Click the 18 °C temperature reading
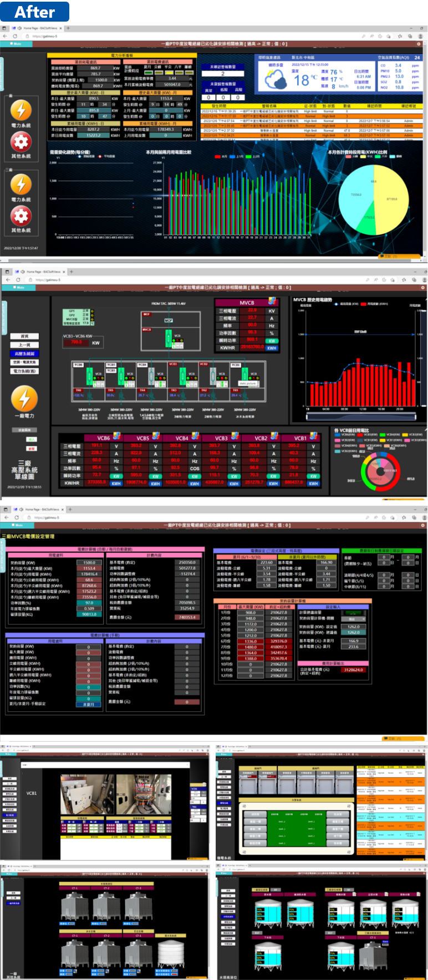 tap(305, 80)
